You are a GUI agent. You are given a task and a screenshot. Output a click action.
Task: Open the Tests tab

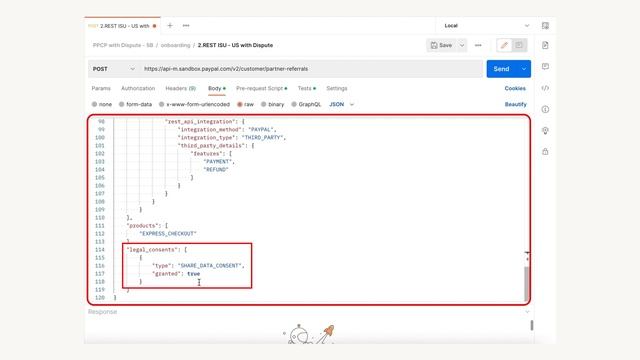(307, 88)
